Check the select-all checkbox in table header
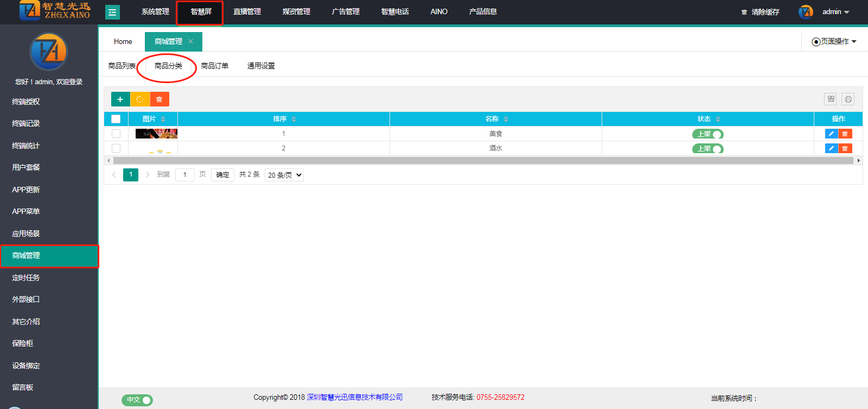This screenshot has width=868, height=409. point(116,119)
